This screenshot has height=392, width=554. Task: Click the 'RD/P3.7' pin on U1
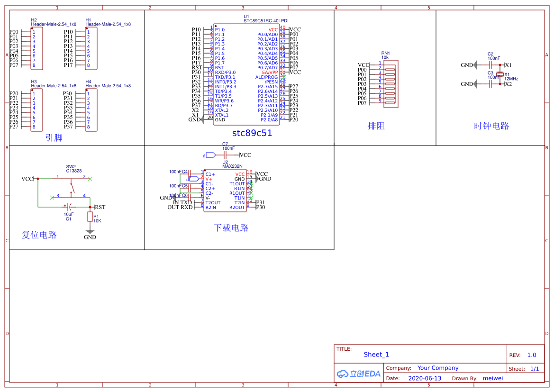[224, 106]
